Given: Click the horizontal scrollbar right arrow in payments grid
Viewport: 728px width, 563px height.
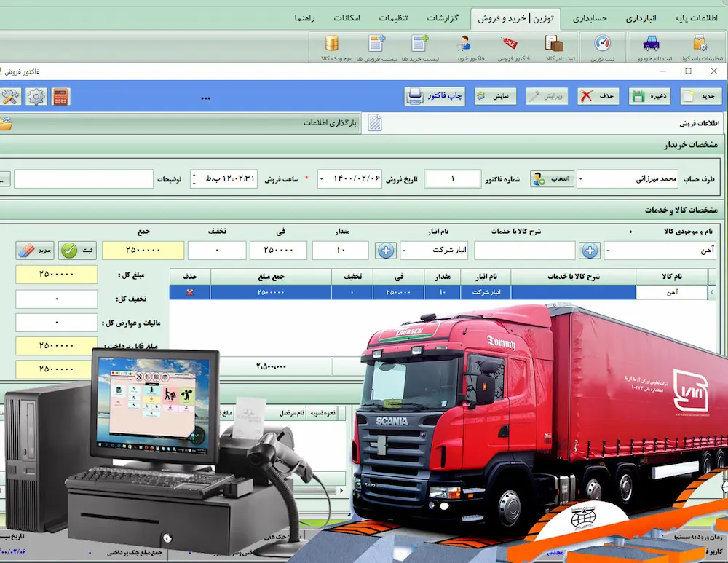Looking at the screenshot, I should (x=341, y=491).
